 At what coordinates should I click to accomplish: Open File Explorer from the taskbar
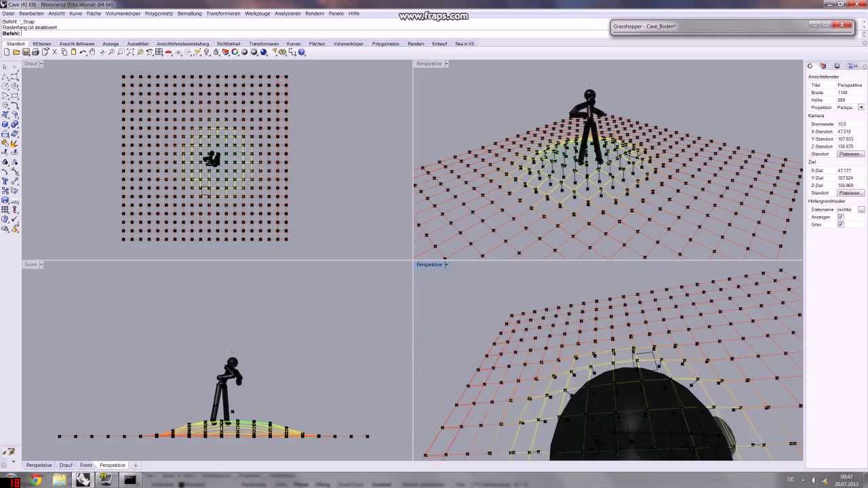tap(59, 480)
